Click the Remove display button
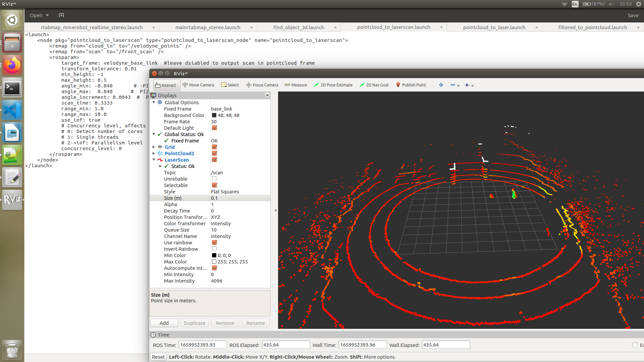Screen dimensions: 644x362 [225, 323]
